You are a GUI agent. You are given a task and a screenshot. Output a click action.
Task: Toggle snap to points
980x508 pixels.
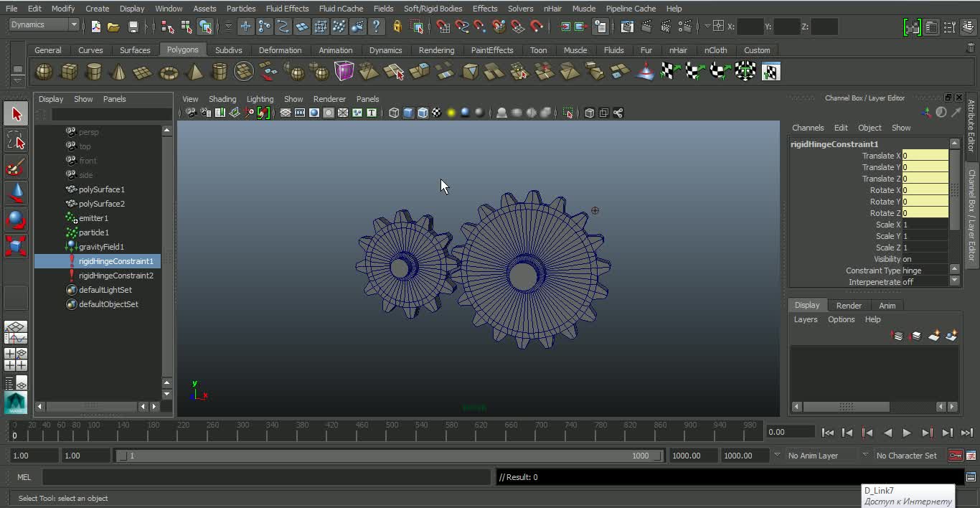pyautogui.click(x=481, y=27)
